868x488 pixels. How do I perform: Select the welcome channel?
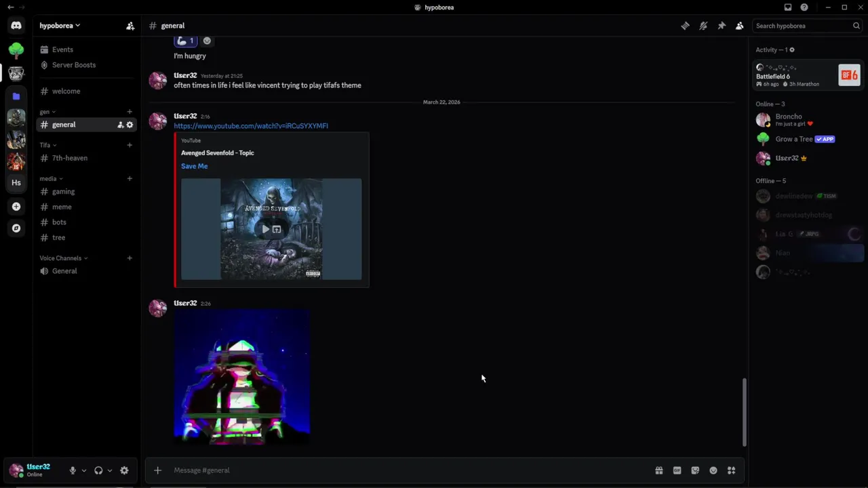tap(86, 91)
